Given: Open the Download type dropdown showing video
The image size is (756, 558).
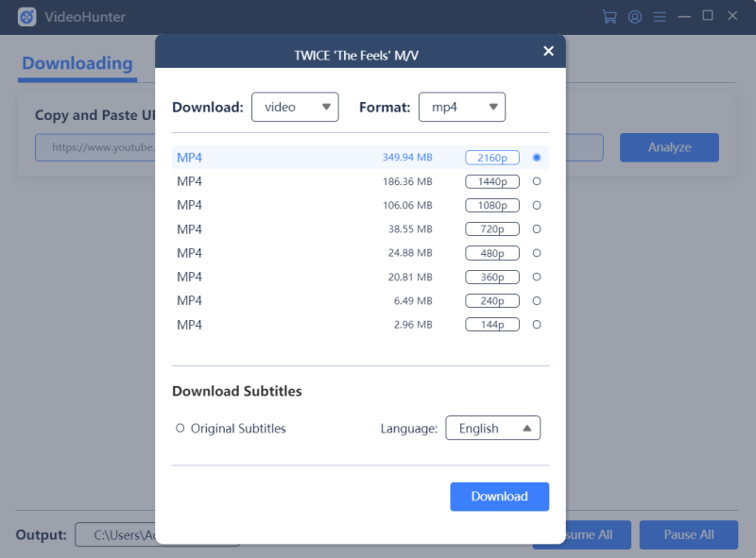Looking at the screenshot, I should tap(295, 107).
